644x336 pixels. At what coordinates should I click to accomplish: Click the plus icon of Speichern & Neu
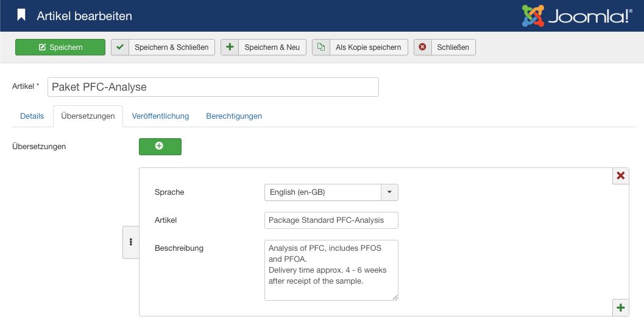230,47
